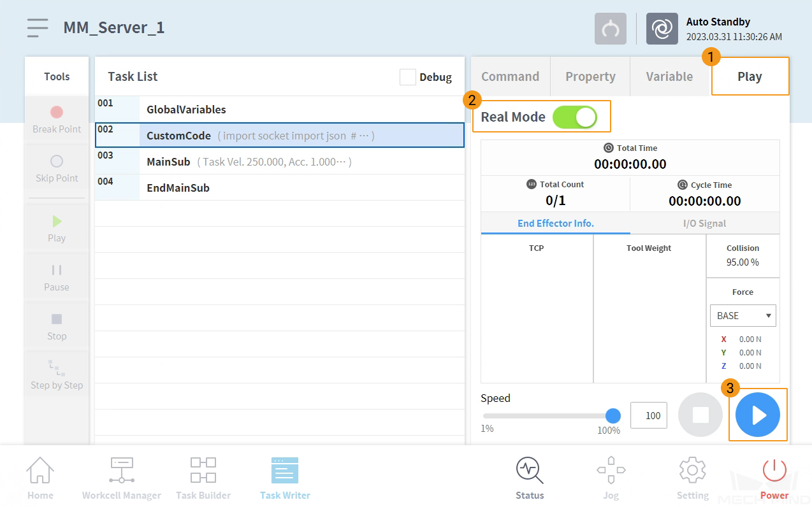Select the MainSub task row
The image size is (812, 507).
point(280,162)
